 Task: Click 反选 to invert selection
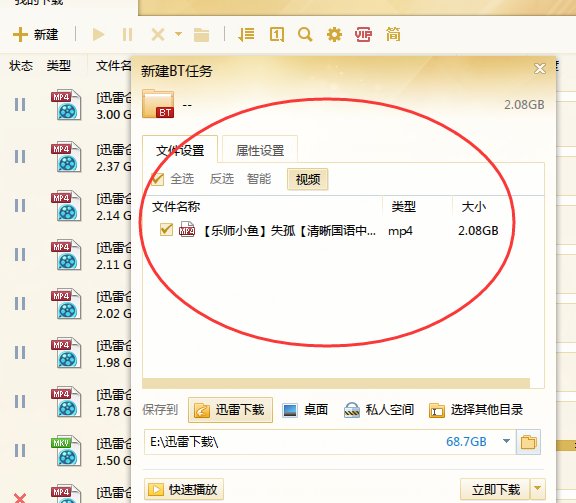222,179
